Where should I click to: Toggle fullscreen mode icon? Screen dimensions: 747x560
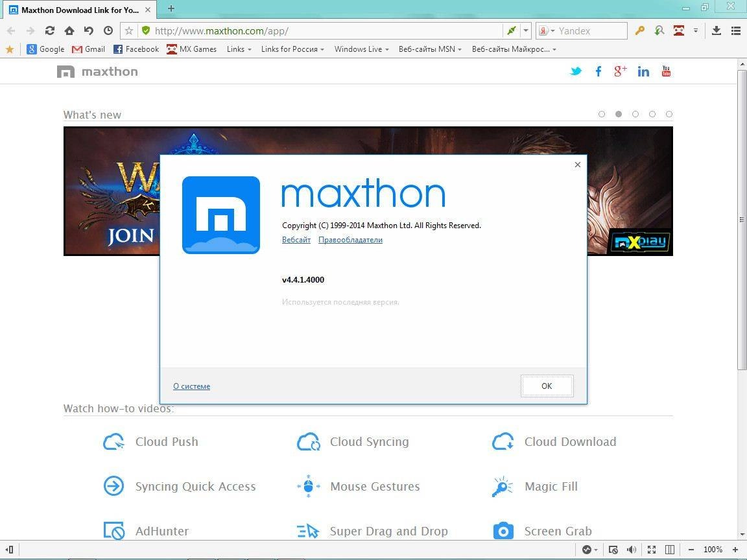click(652, 550)
